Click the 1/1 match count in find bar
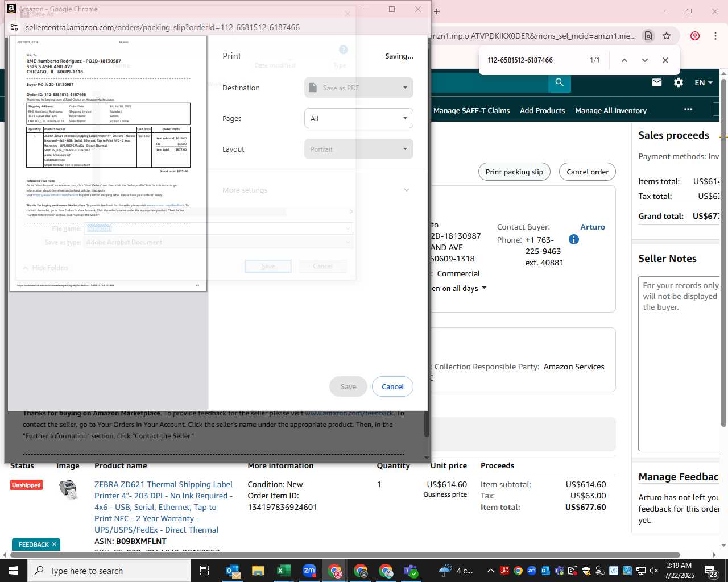The width and height of the screenshot is (728, 582). point(594,60)
